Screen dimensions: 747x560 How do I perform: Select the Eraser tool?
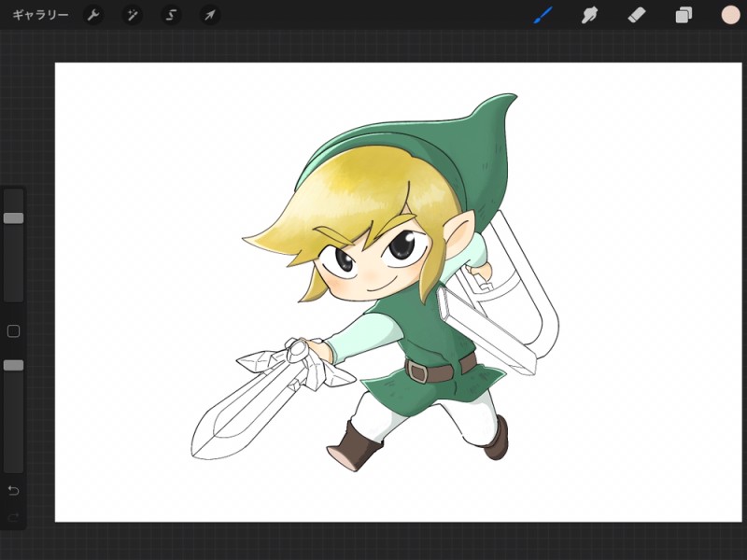[637, 15]
